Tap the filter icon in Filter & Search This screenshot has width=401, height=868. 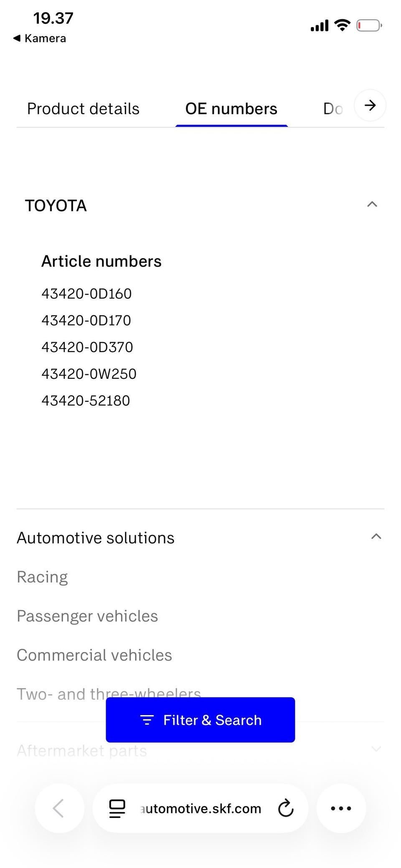click(x=147, y=720)
